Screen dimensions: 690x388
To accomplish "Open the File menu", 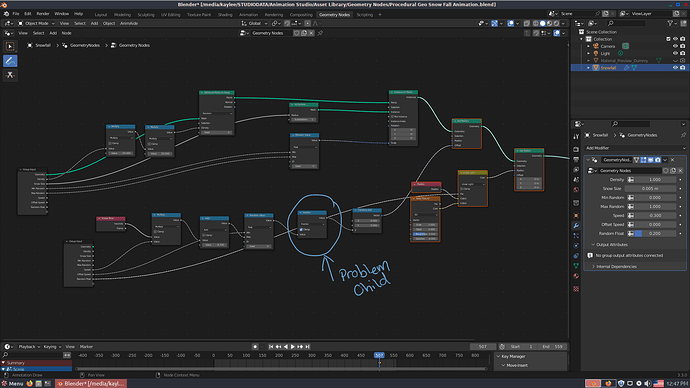I will (x=16, y=14).
